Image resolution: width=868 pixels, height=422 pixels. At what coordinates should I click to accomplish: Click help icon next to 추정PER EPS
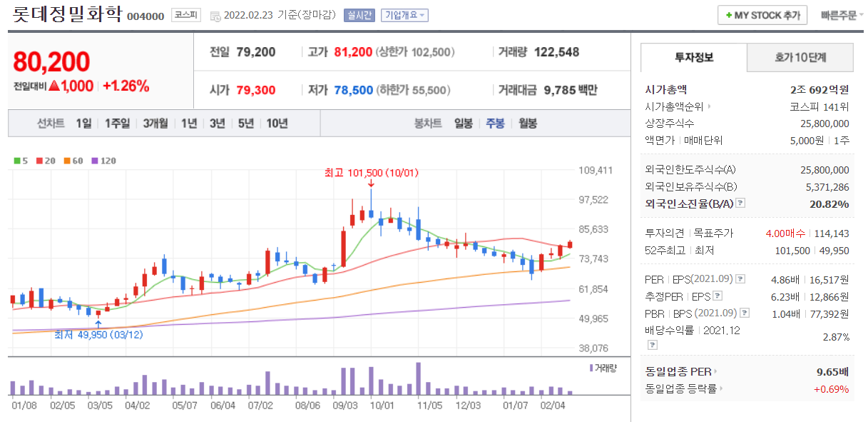tap(718, 296)
